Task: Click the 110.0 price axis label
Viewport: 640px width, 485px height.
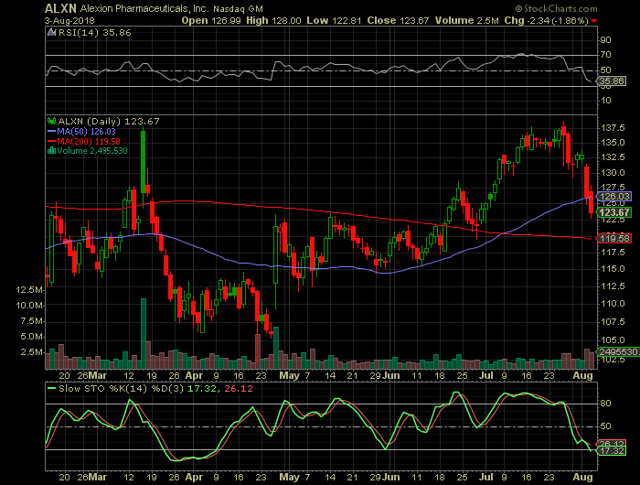Action: pyautogui.click(x=613, y=303)
